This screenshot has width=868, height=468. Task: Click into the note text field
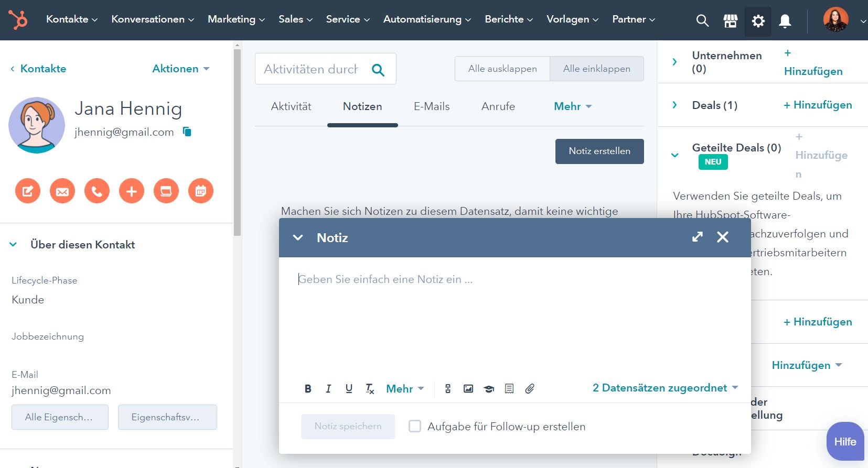point(514,314)
